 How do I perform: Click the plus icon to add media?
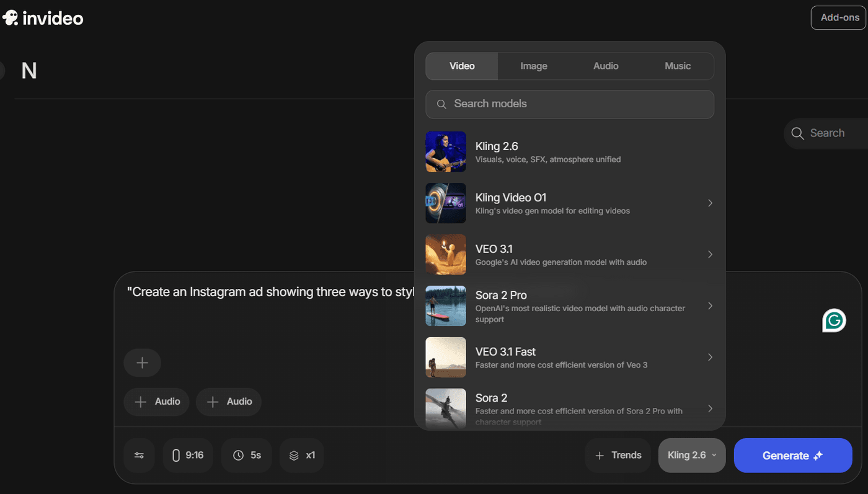(x=142, y=363)
